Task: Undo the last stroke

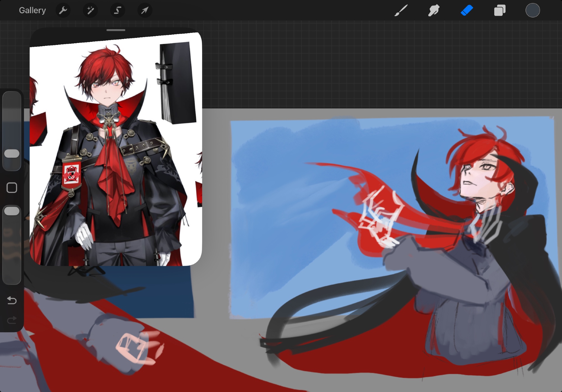Action: (12, 300)
